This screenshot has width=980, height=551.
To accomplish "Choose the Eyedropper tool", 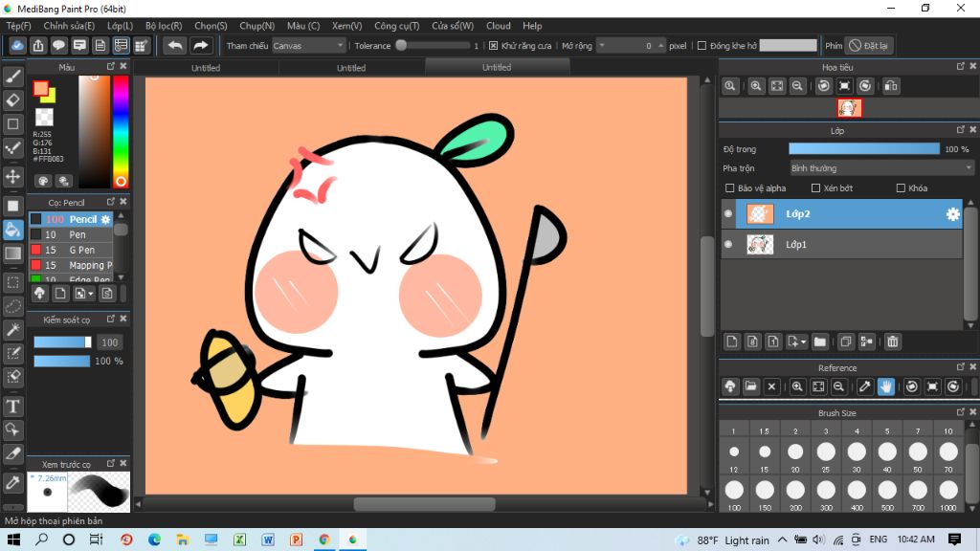I will 13,481.
